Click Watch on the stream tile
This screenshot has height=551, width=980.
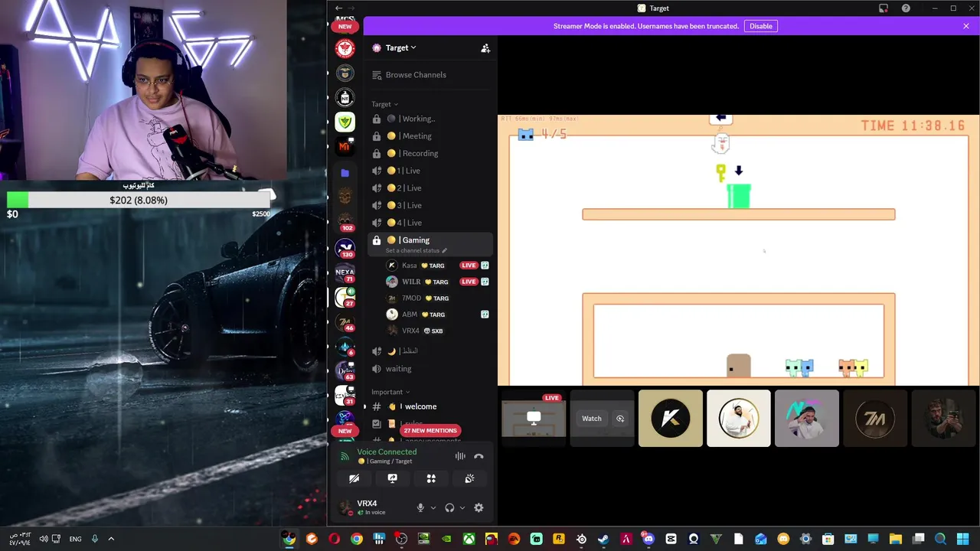coord(591,419)
